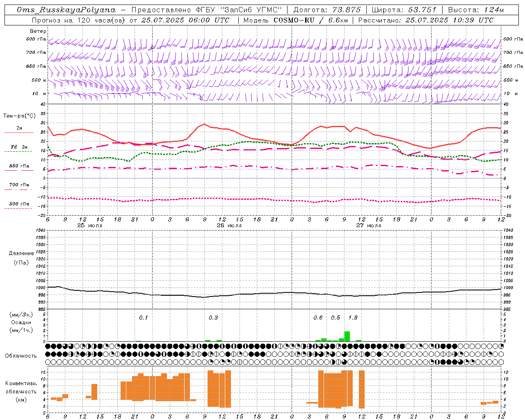Click the 27 июля date label
Viewport: 525px width, 420px height.
[368, 226]
